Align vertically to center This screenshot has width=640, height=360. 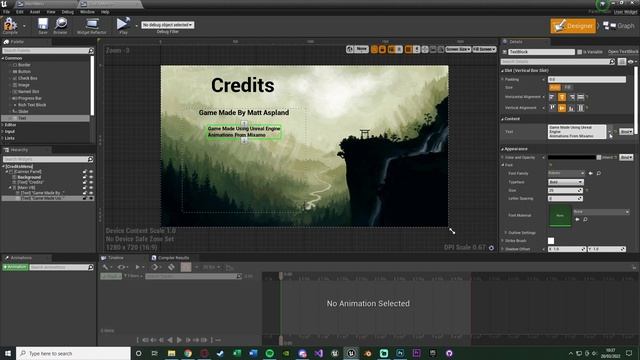tap(562, 108)
